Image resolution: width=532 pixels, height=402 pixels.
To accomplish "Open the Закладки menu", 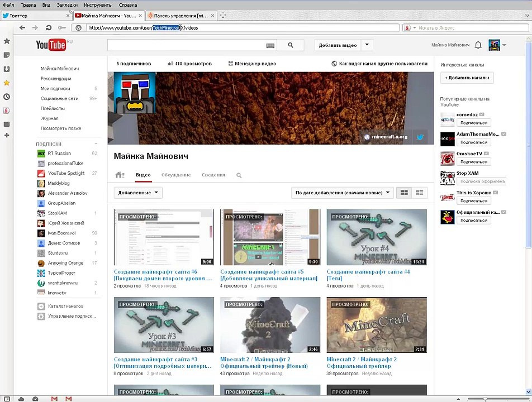I will click(x=67, y=5).
